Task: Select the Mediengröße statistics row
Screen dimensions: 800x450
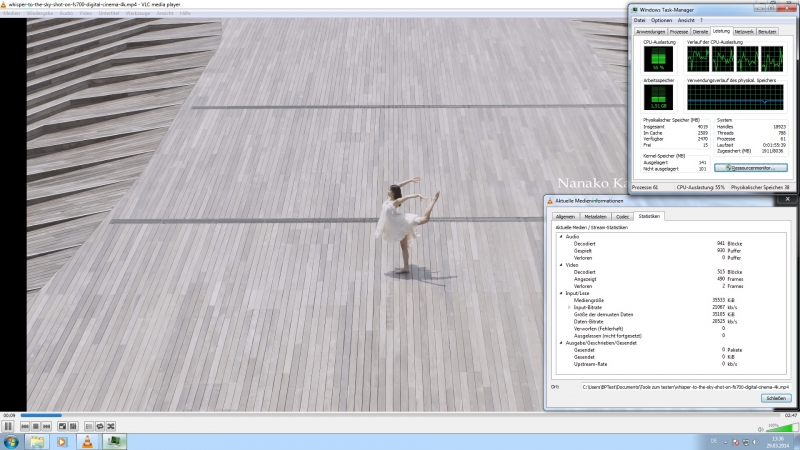Action: (672, 301)
